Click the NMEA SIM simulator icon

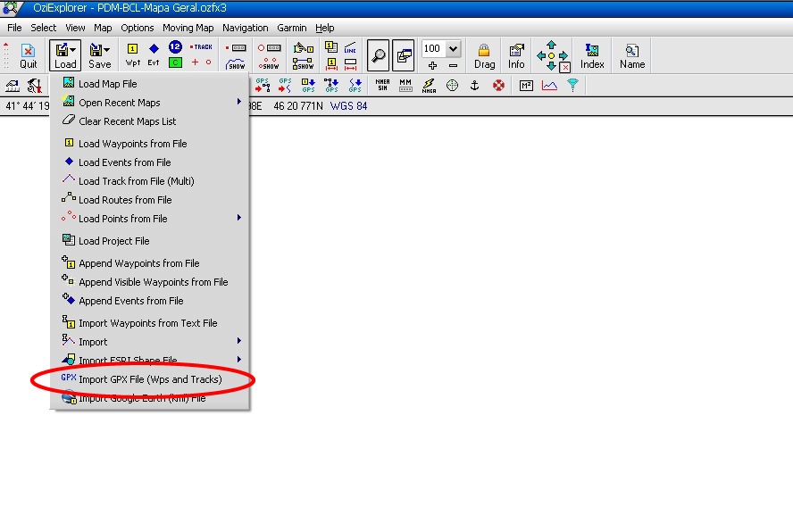[x=382, y=85]
